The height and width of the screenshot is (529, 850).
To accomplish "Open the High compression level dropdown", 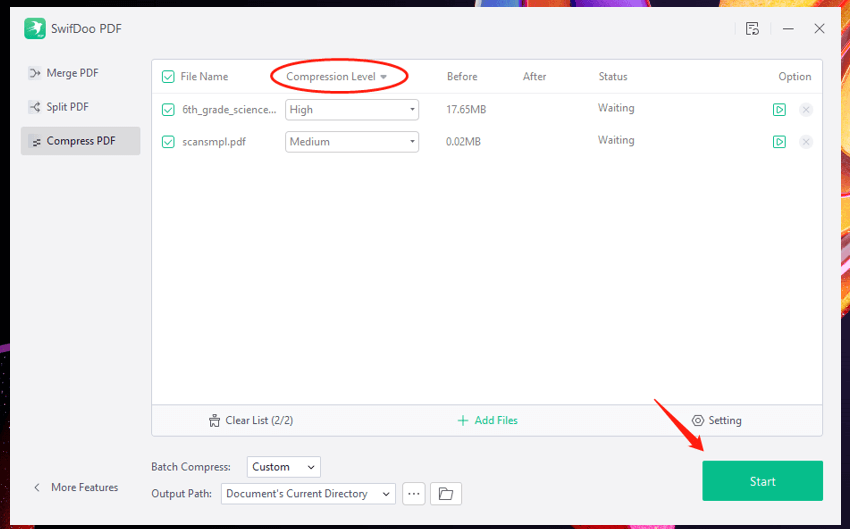I will [352, 109].
